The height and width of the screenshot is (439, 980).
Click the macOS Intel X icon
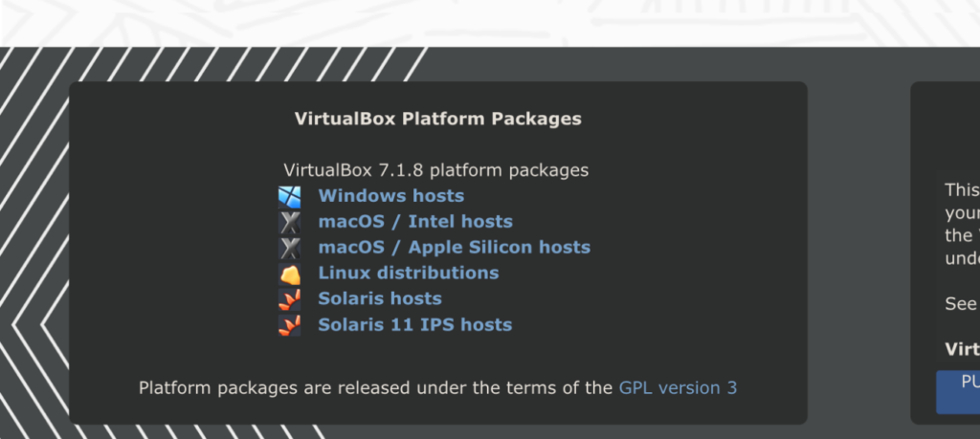click(289, 222)
